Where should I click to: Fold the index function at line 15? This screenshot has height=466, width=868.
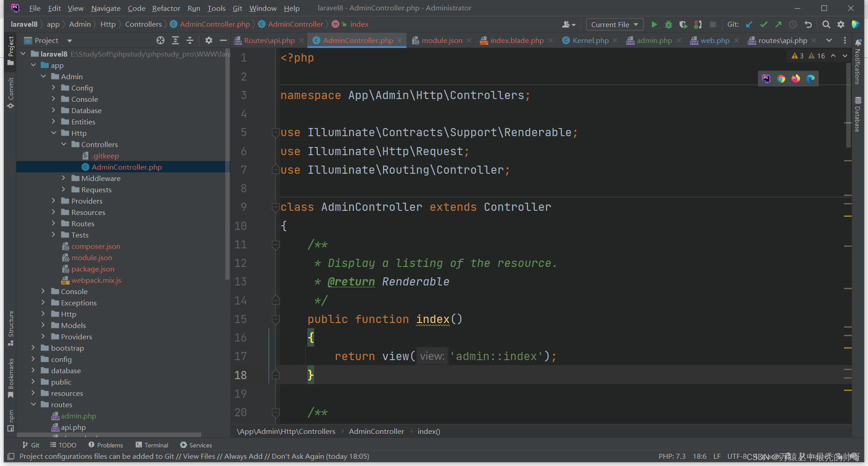coord(275,319)
